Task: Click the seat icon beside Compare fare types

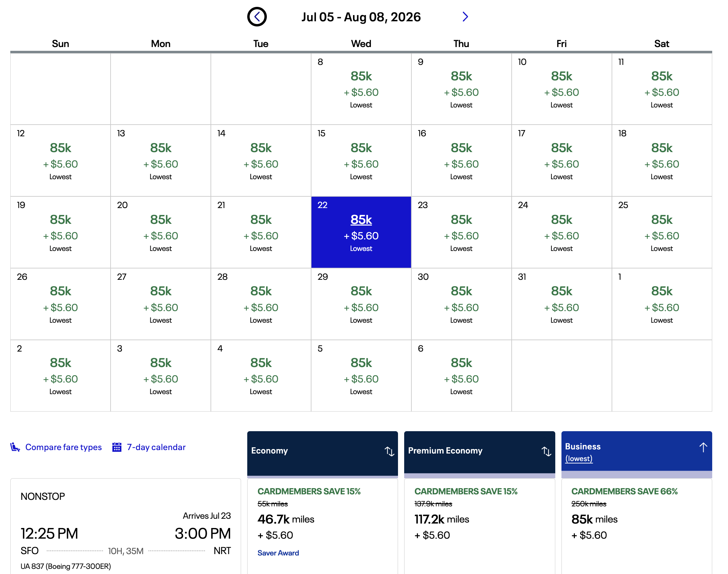Action: coord(15,447)
